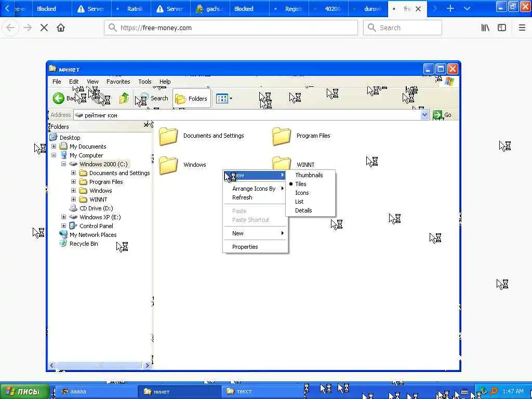Open Search in the Explorer toolbar
This screenshot has height=399, width=532.
[x=154, y=98]
